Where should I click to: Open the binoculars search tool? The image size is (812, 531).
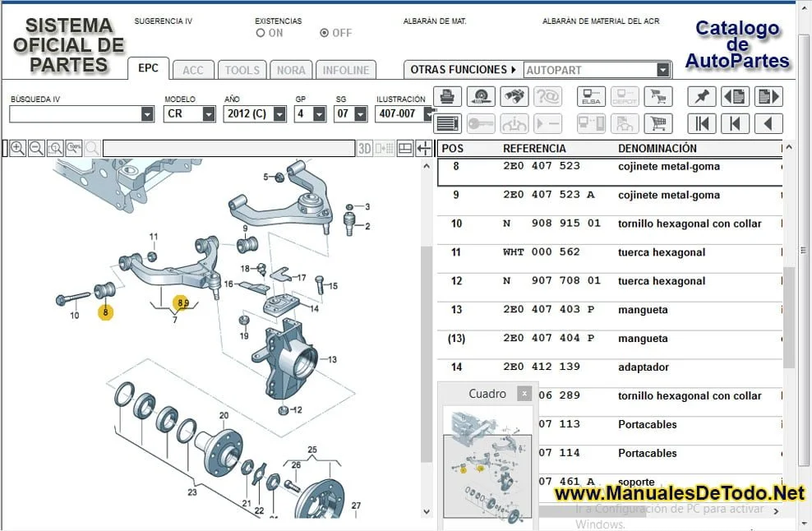(x=514, y=96)
